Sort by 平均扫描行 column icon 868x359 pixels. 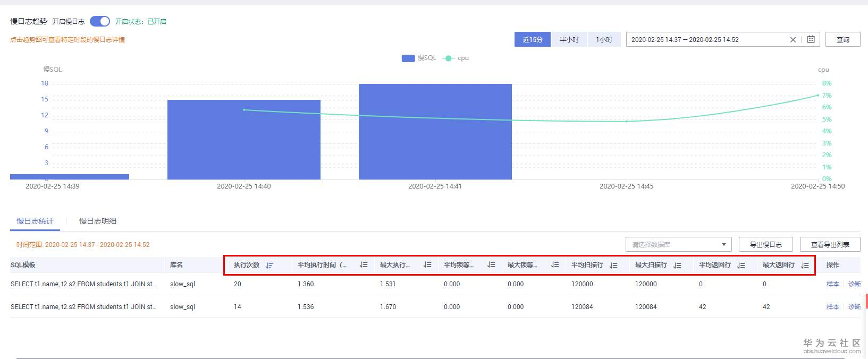pos(613,265)
